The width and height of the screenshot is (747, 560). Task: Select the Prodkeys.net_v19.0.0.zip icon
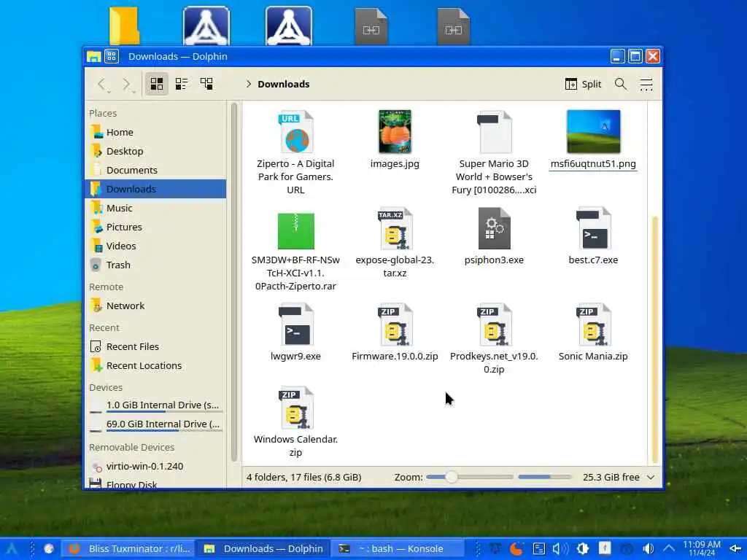494,324
